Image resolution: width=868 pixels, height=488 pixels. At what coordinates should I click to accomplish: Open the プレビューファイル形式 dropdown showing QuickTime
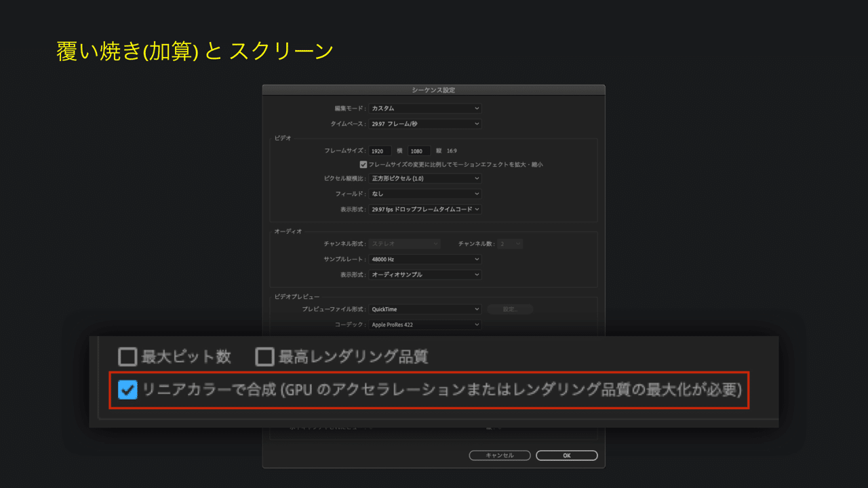(x=425, y=309)
